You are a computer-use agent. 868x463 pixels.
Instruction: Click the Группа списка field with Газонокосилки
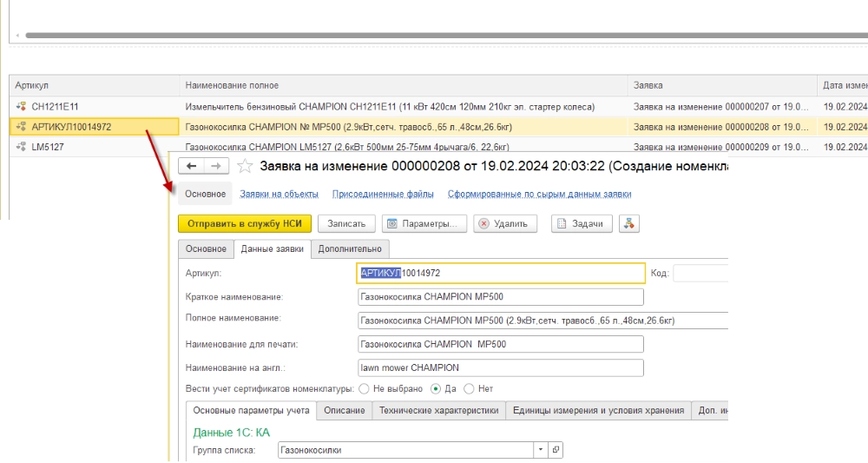(x=405, y=450)
